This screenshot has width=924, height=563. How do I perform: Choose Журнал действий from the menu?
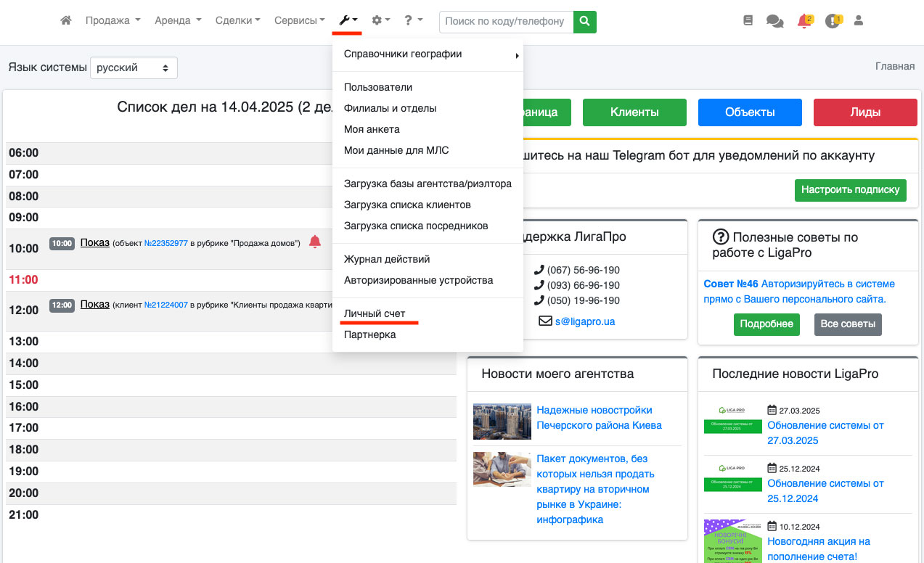387,259
